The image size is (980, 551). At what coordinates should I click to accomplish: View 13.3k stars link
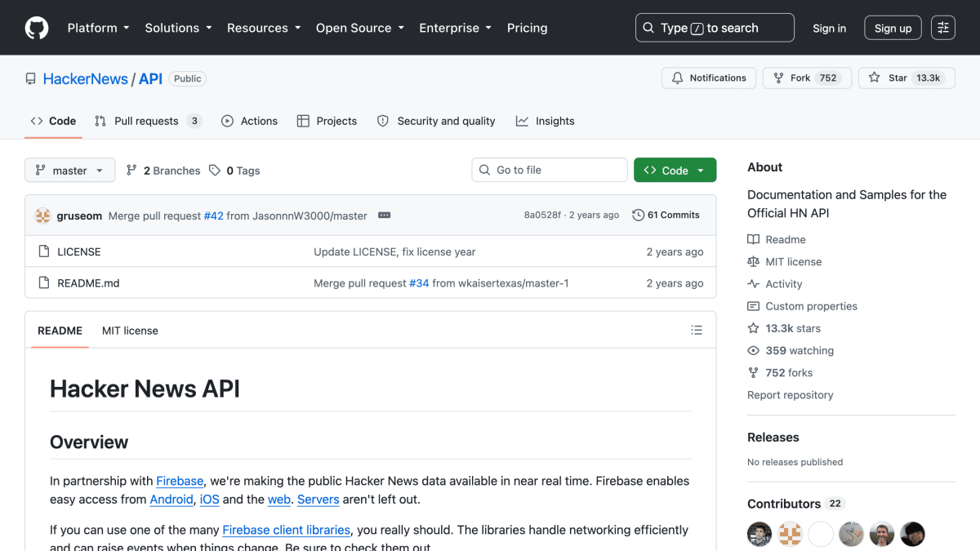(x=784, y=328)
